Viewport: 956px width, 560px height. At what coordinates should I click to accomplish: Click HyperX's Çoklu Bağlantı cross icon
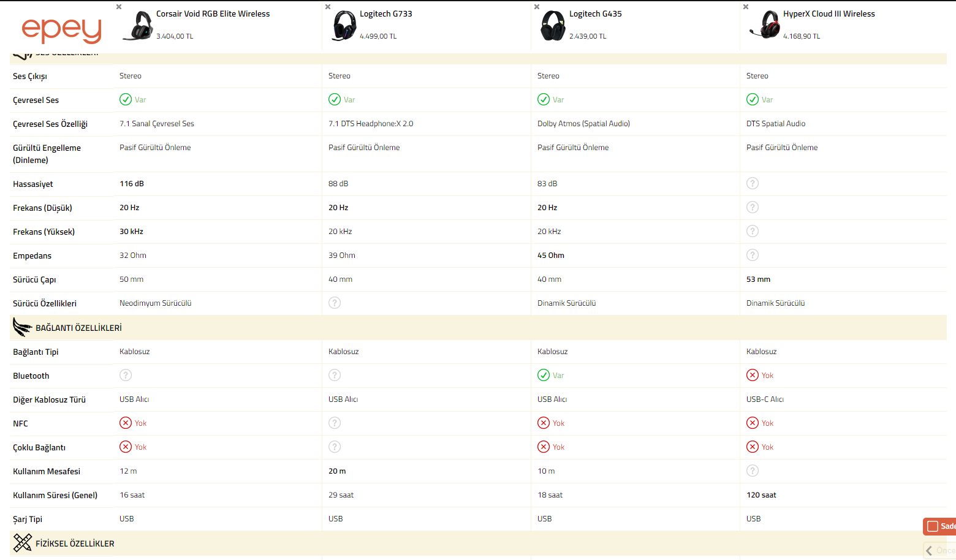753,447
